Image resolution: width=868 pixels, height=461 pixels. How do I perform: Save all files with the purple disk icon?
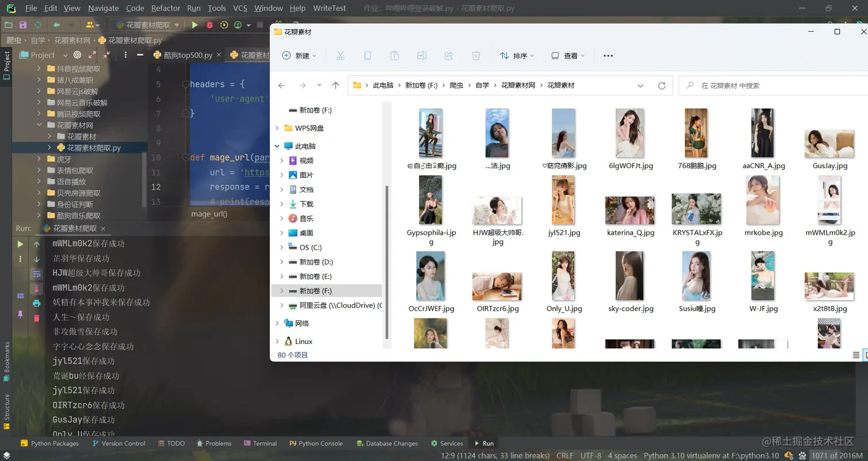coord(23,25)
